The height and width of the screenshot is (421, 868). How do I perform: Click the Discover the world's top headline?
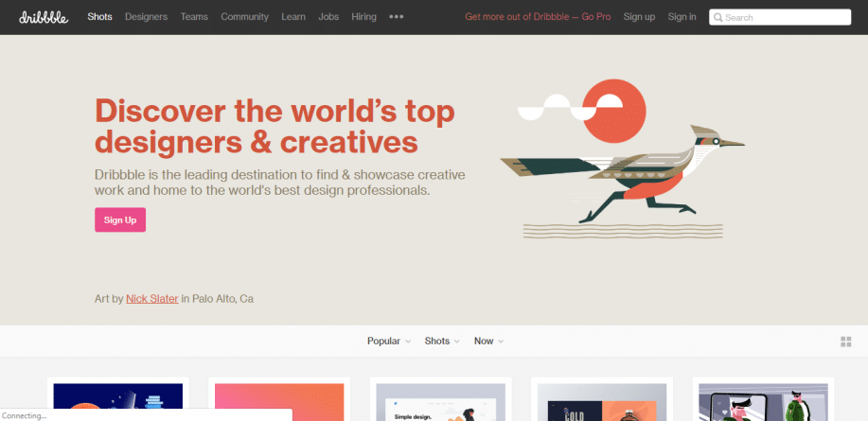[275, 126]
